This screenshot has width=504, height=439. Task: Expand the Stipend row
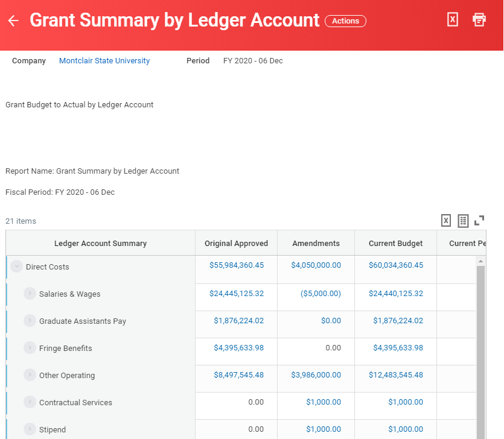(x=30, y=429)
